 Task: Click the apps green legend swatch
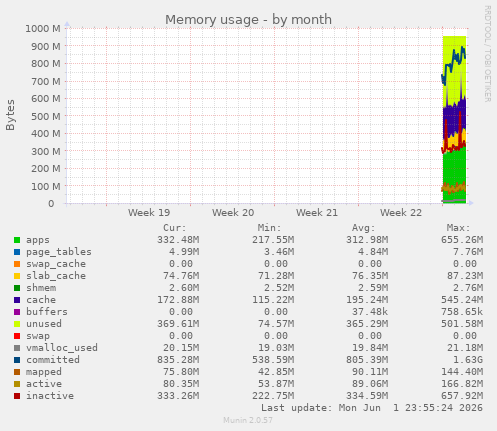click(x=17, y=240)
